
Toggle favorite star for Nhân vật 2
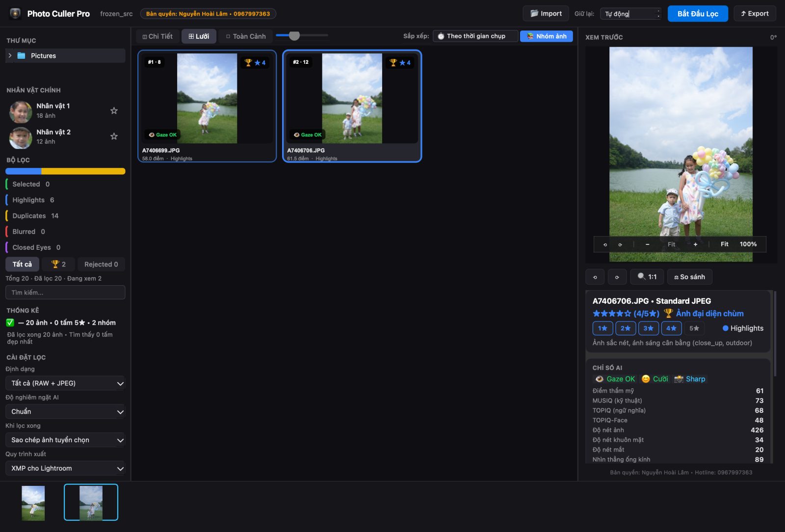(114, 136)
